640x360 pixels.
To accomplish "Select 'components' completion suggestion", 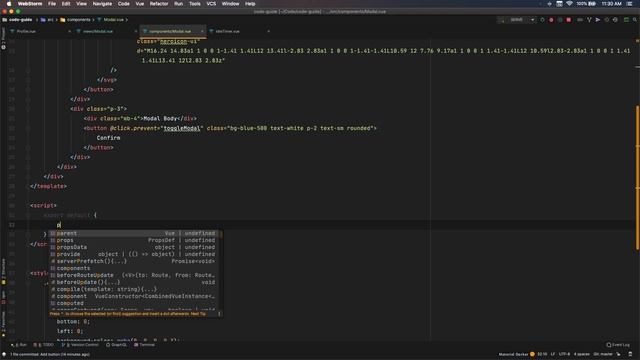I will click(x=134, y=268).
